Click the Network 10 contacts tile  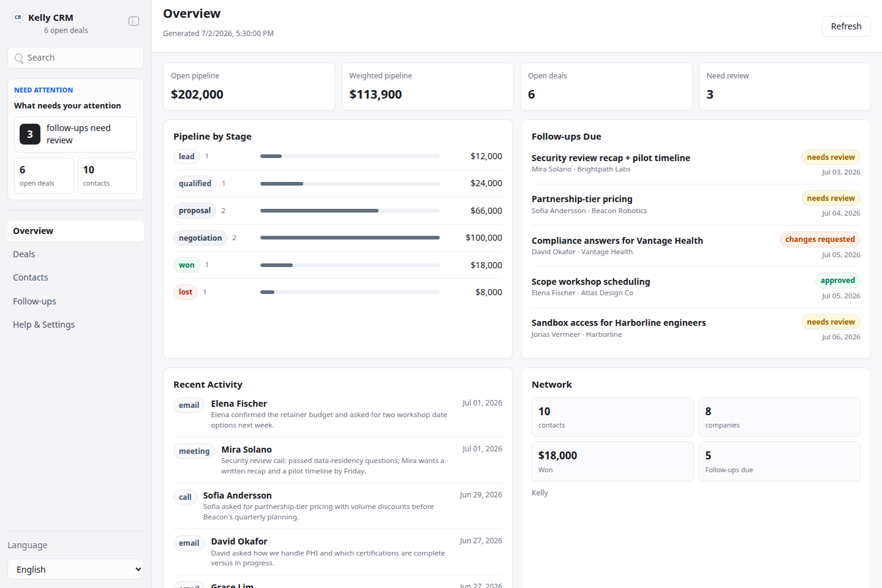[x=612, y=417]
